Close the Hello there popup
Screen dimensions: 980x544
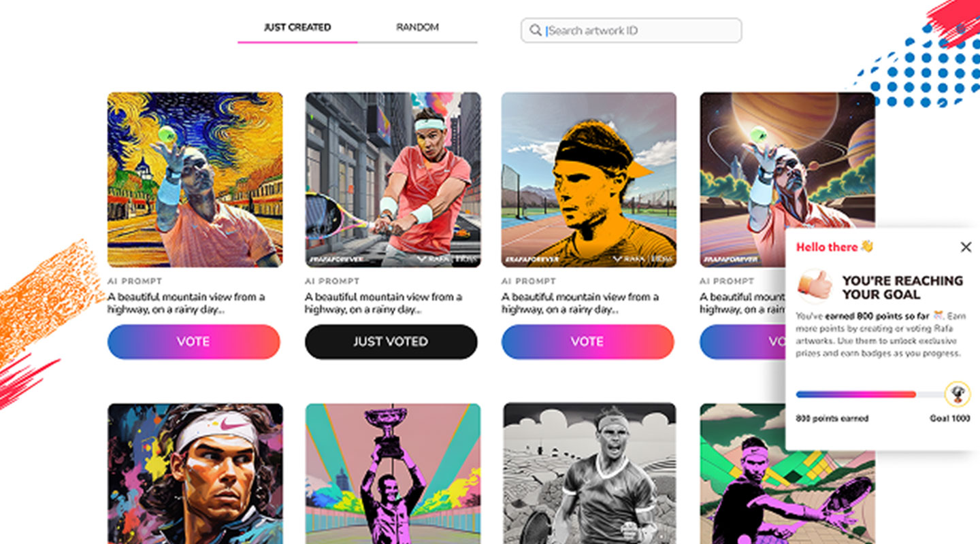[x=966, y=247]
